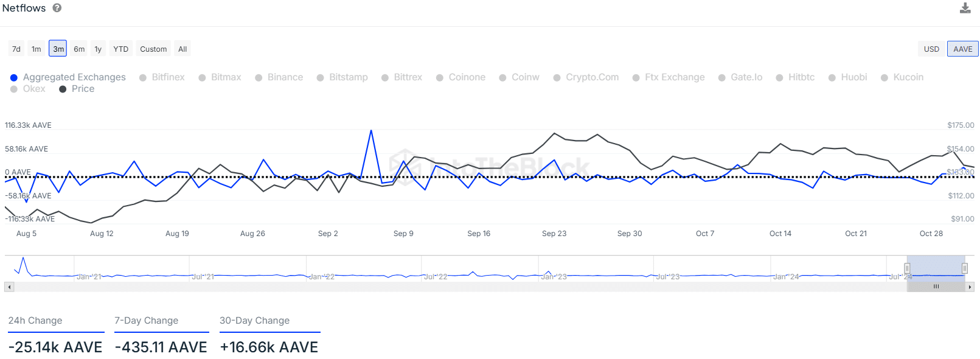Toggle Gate.Io series visibility

pyautogui.click(x=740, y=77)
